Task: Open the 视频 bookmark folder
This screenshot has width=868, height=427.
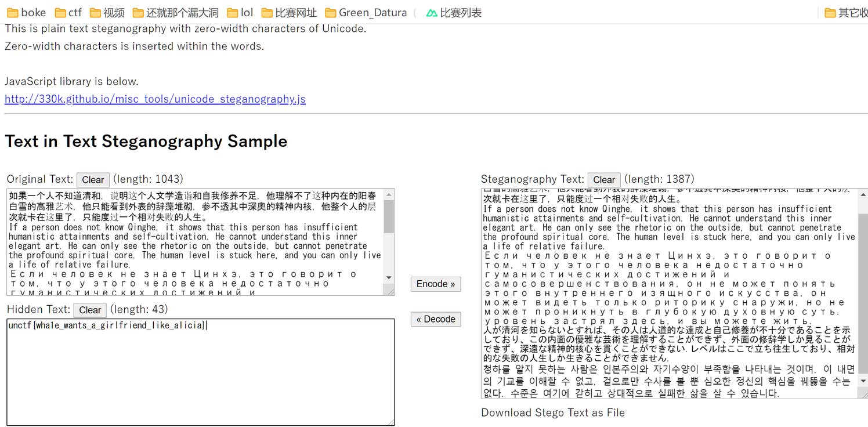Action: (107, 12)
